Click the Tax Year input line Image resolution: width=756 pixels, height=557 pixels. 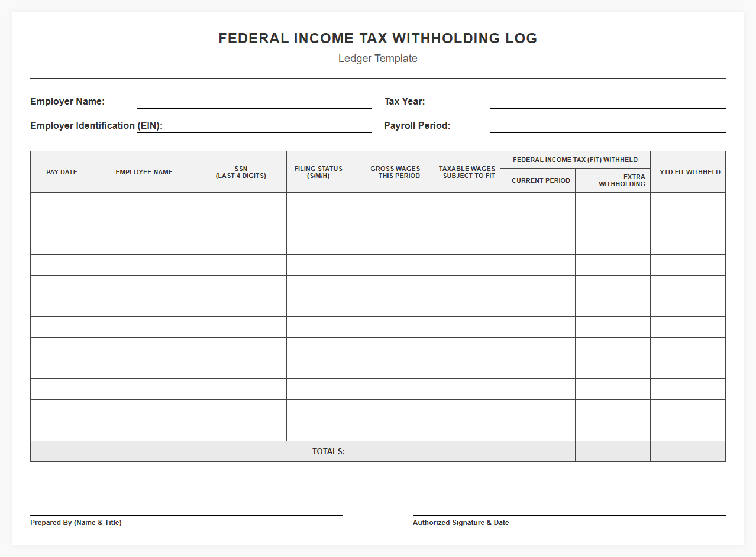coord(608,102)
